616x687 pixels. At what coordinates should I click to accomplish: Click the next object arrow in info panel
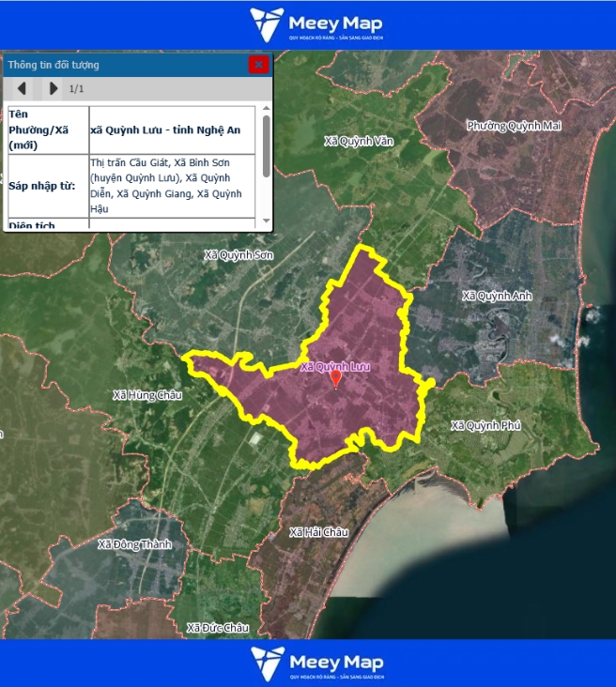click(x=53, y=88)
